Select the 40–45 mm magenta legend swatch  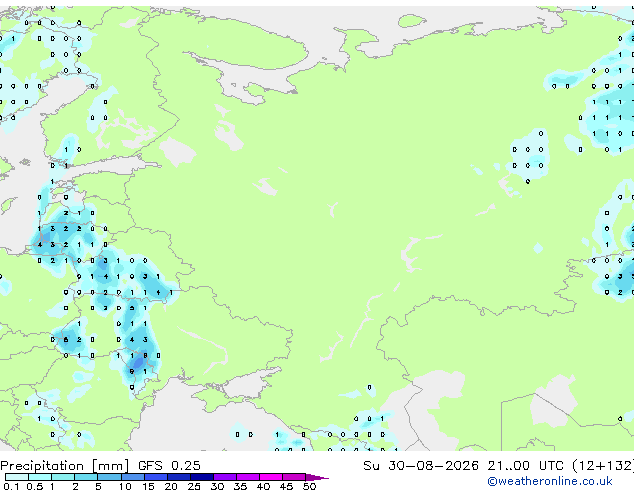coord(271,477)
